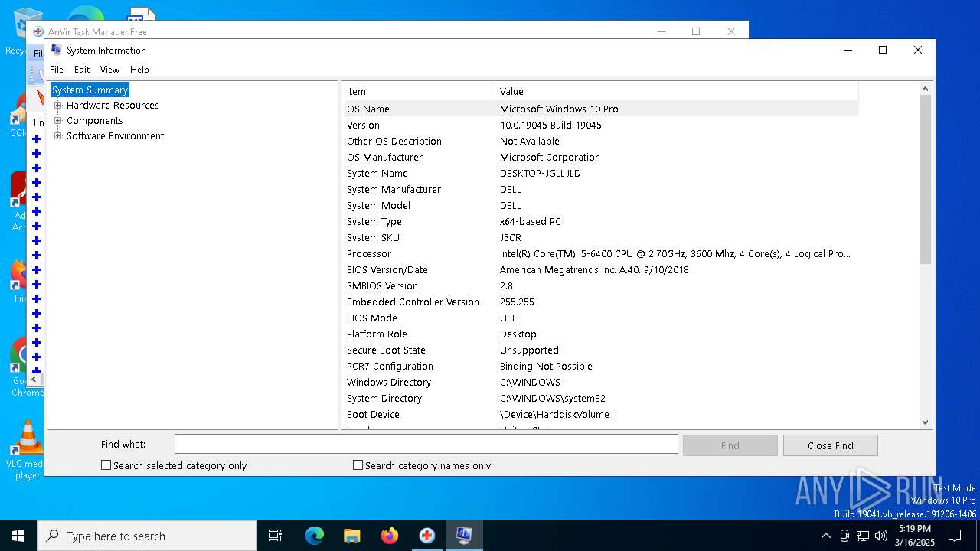Viewport: 980px width, 551px height.
Task: Click the Other OS Description row
Action: 600,141
